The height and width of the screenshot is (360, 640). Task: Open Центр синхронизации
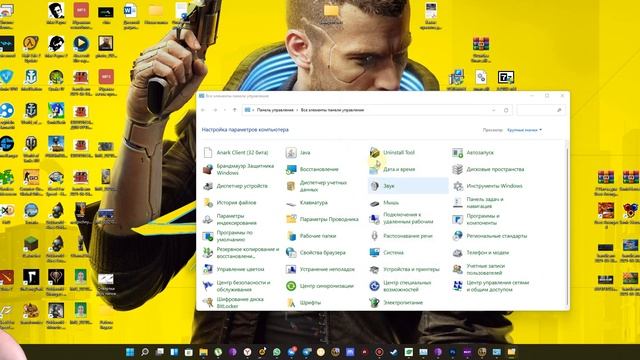coord(320,287)
